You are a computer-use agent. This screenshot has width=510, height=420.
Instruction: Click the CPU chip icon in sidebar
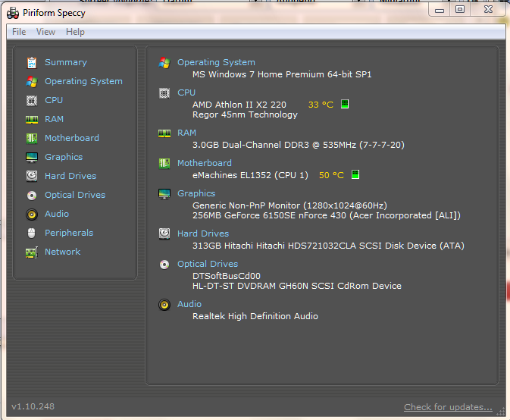[32, 101]
